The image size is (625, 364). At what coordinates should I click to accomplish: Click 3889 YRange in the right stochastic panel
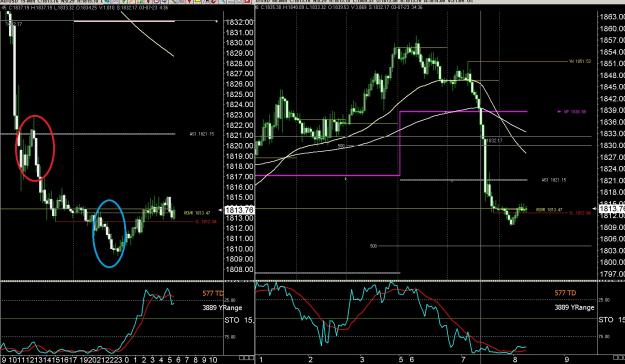[574, 308]
